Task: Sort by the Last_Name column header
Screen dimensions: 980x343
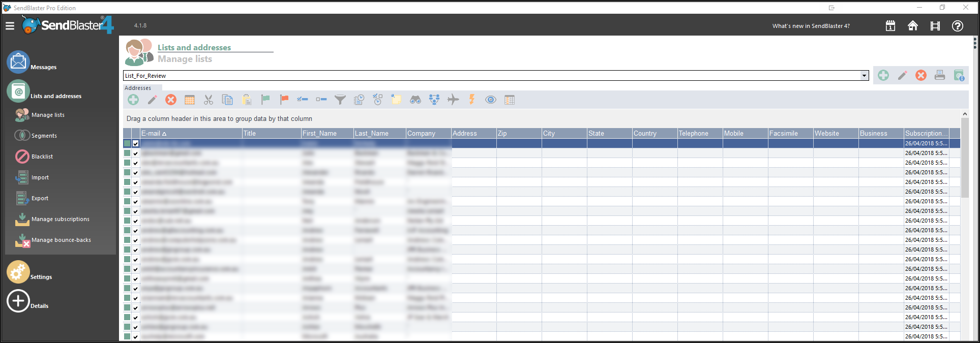Action: (x=379, y=133)
